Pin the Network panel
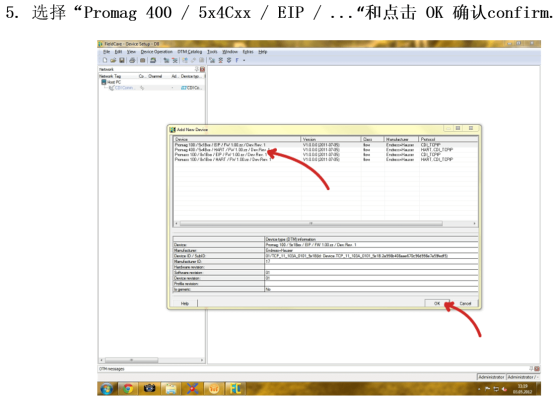The height and width of the screenshot is (399, 554). pos(197,69)
